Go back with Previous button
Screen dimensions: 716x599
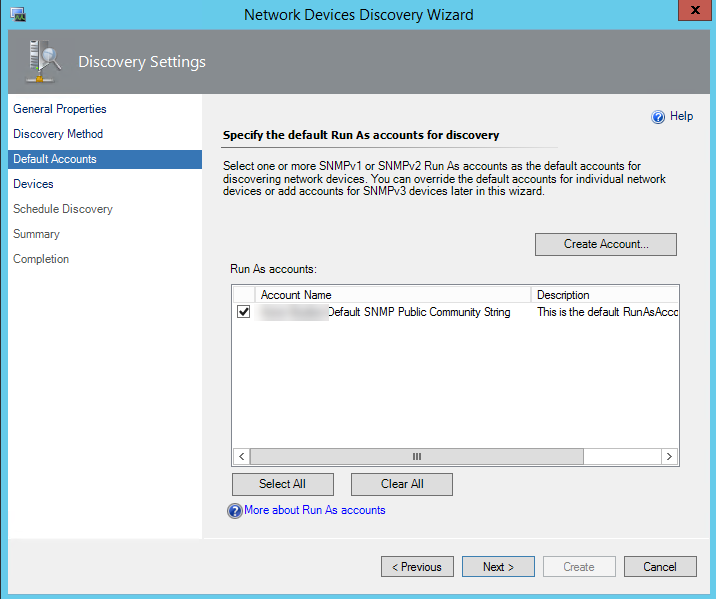[x=417, y=567]
